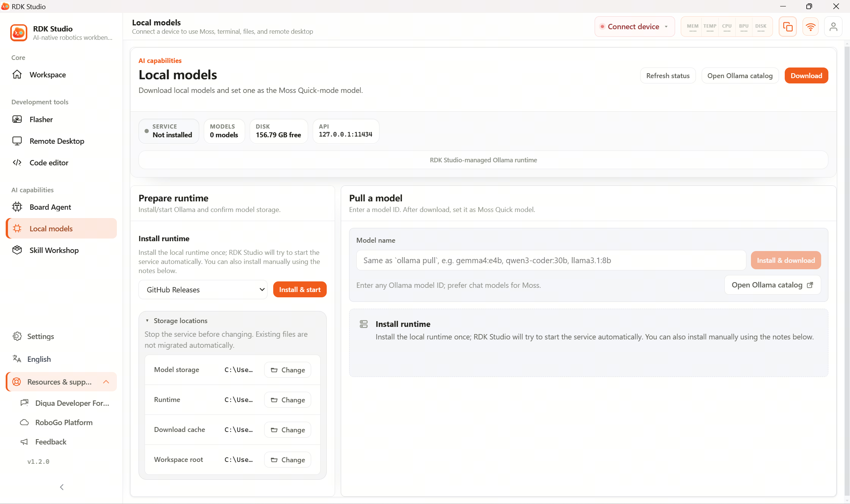Screen dimensions: 850x504
Task: Open the Settings gear icon
Action: 17,336
